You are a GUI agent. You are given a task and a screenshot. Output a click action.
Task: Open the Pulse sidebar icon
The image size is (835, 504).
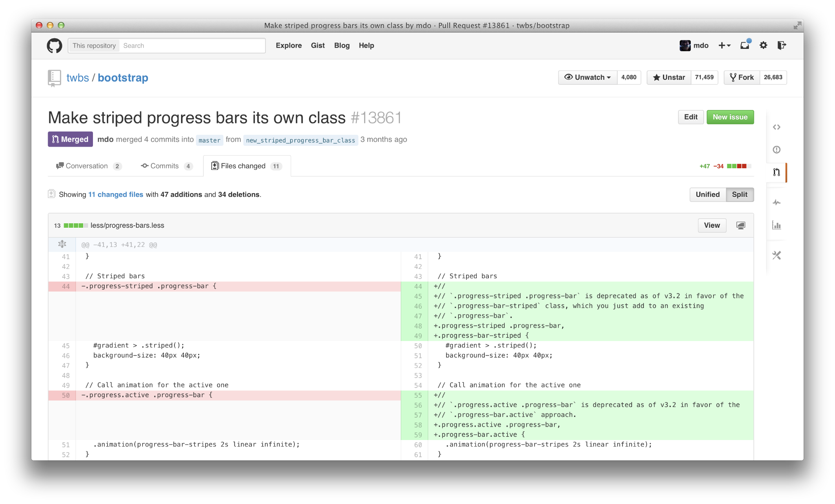coord(776,202)
